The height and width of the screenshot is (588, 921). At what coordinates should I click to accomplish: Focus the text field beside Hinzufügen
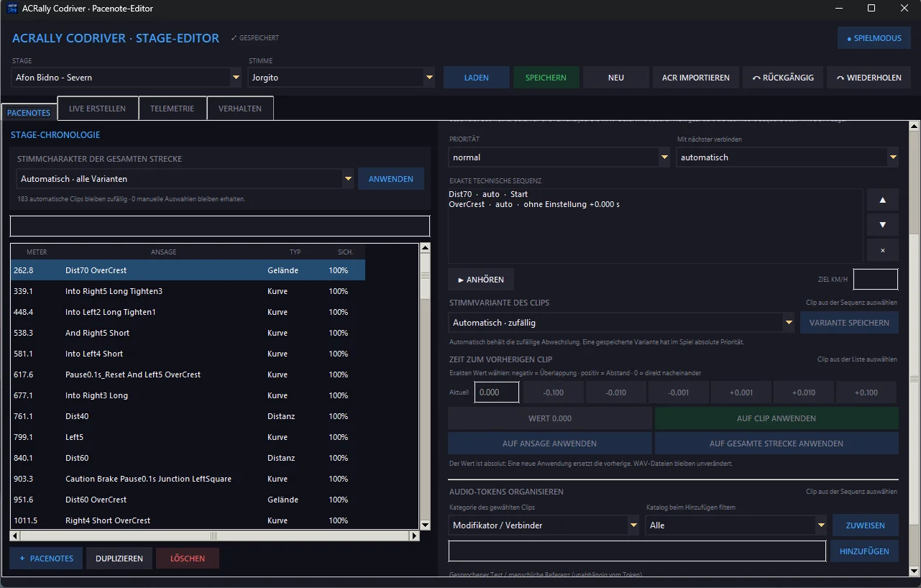[x=637, y=551]
